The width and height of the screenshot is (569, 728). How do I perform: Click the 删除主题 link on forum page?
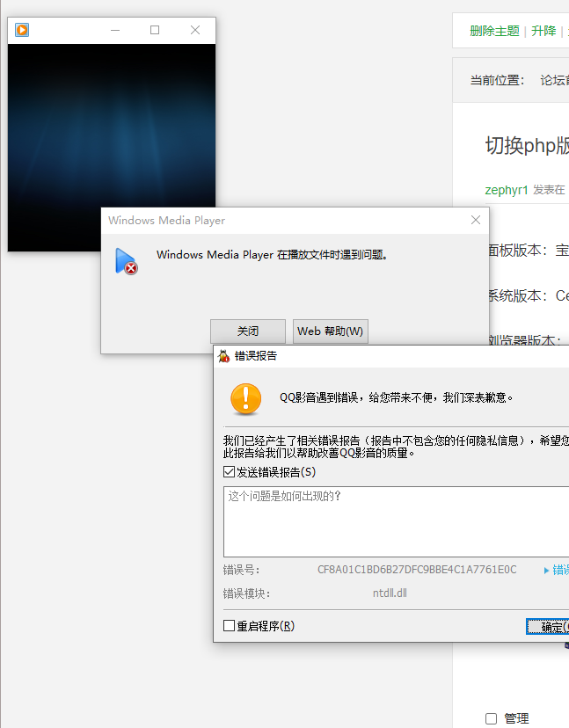494,31
